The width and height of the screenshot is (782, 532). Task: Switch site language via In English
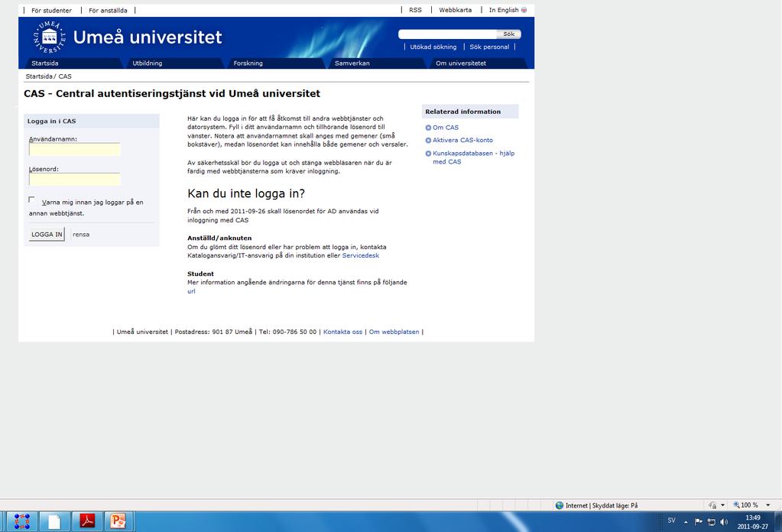click(x=504, y=10)
